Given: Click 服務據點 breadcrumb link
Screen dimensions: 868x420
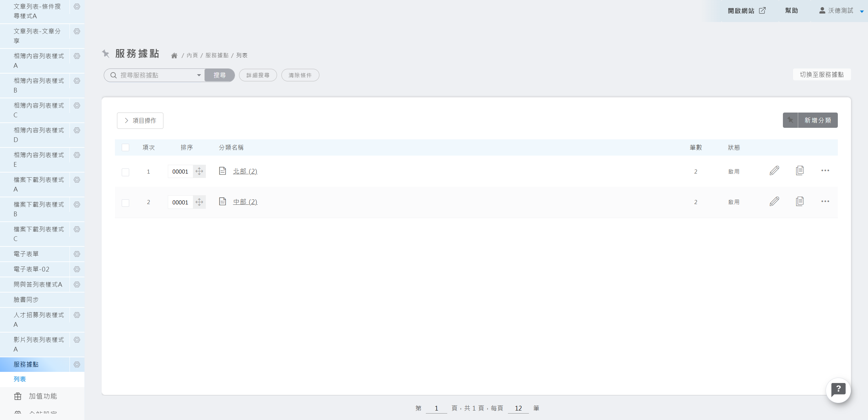Looking at the screenshot, I should 217,55.
